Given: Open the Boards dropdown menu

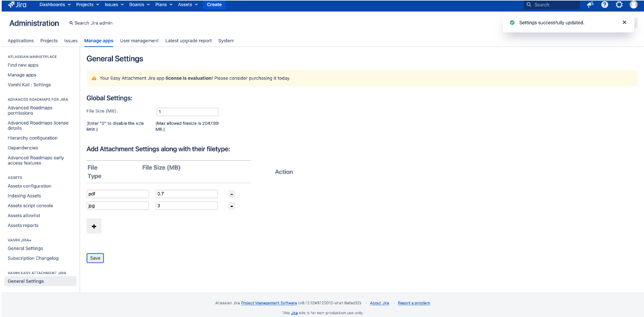Looking at the screenshot, I should [139, 5].
